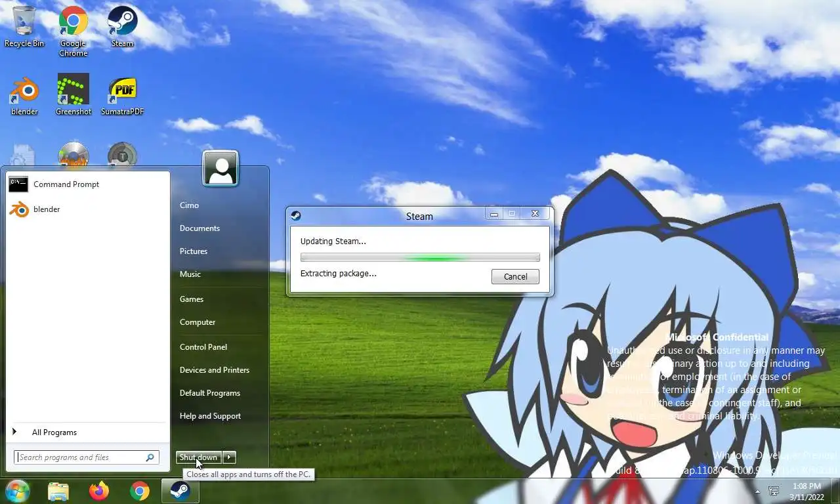The width and height of the screenshot is (840, 504).
Task: Select the SumatraPDF desktop shortcut
Action: point(122,95)
